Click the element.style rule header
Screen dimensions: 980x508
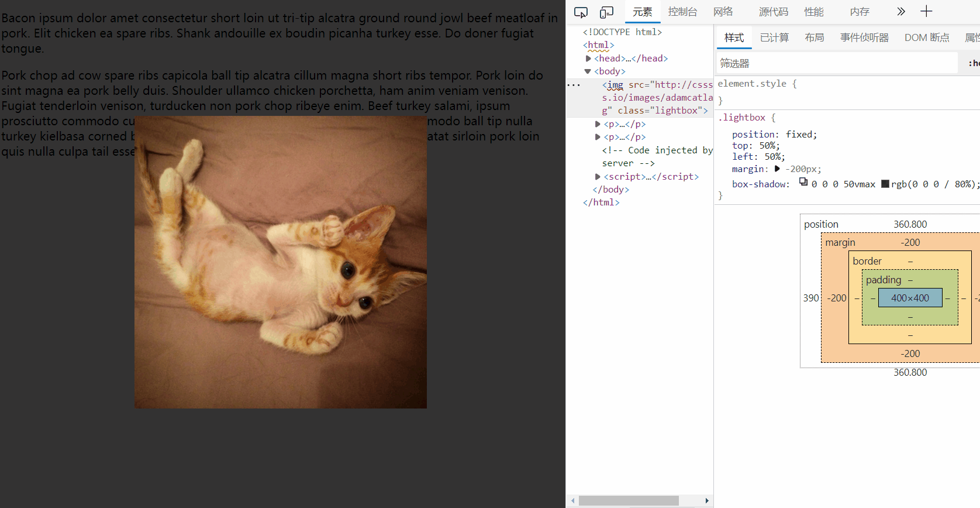click(x=757, y=84)
